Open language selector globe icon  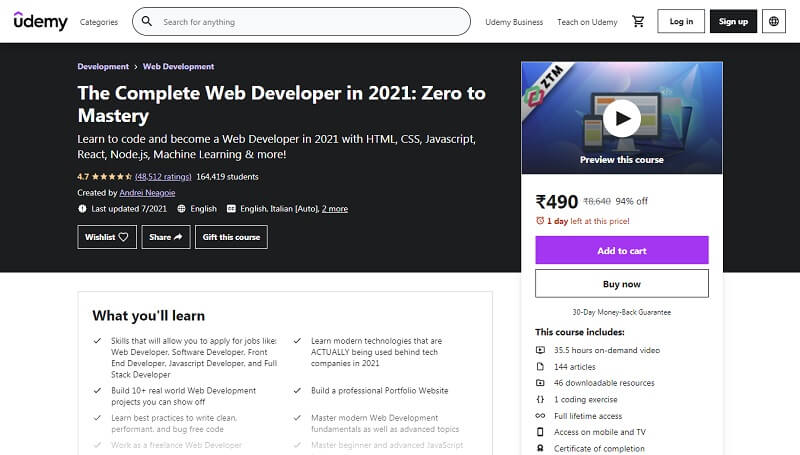773,21
